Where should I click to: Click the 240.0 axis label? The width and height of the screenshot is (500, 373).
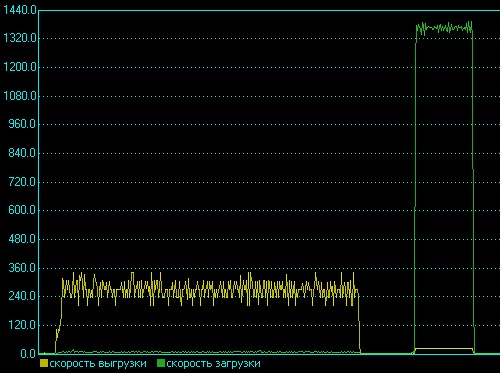point(22,296)
